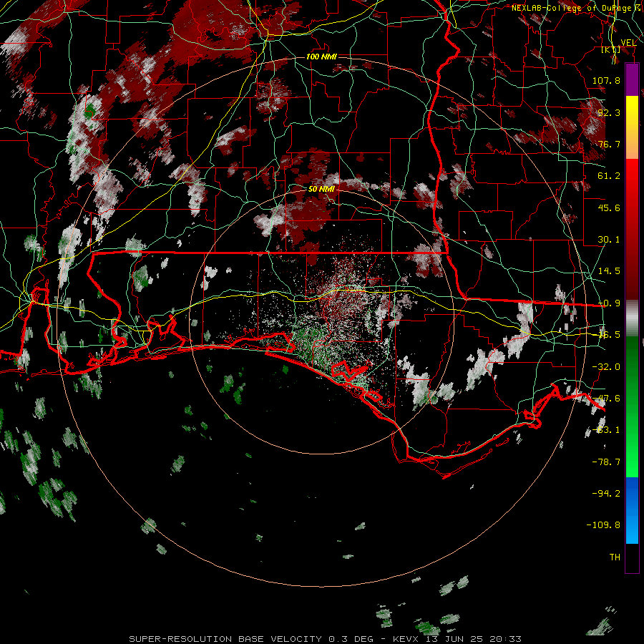The height and width of the screenshot is (644, 644).
Task: Click the -78.7 velocity scale value
Action: point(606,462)
